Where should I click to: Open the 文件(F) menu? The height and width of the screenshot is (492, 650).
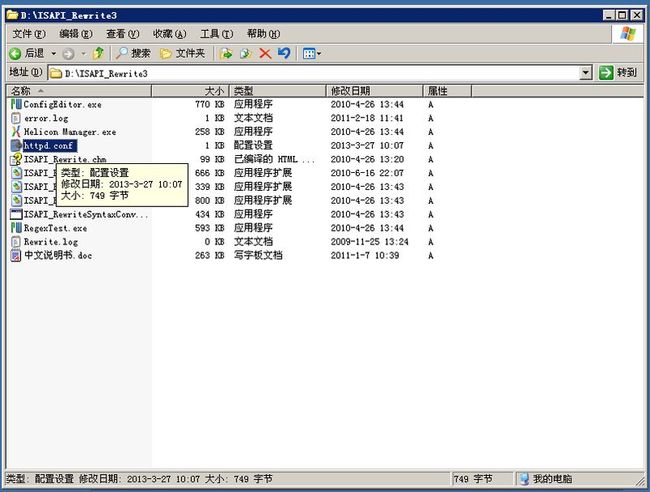point(29,34)
